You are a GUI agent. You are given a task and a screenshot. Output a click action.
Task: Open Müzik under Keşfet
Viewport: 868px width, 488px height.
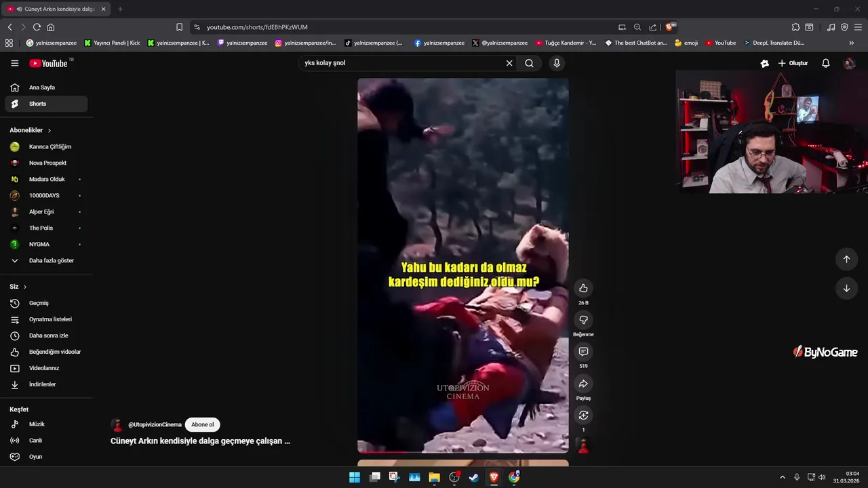46,424
